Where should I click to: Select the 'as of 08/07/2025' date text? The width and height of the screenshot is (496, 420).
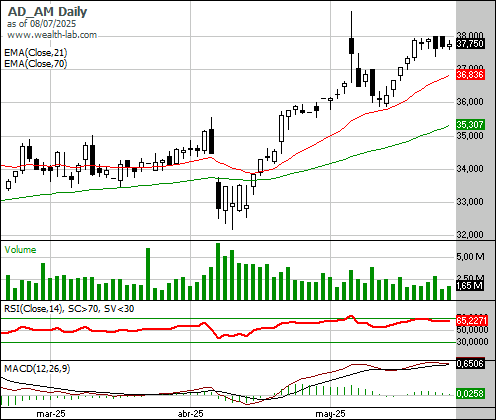[41, 24]
